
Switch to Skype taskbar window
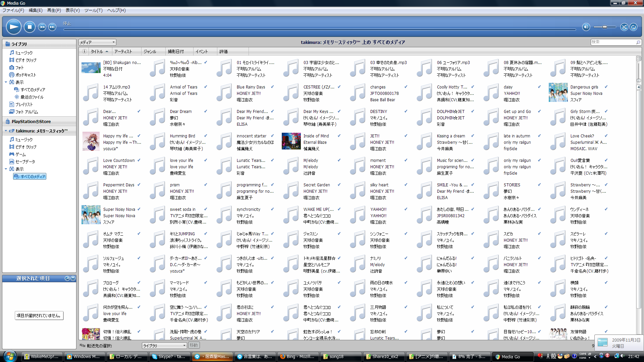pyautogui.click(x=170, y=357)
